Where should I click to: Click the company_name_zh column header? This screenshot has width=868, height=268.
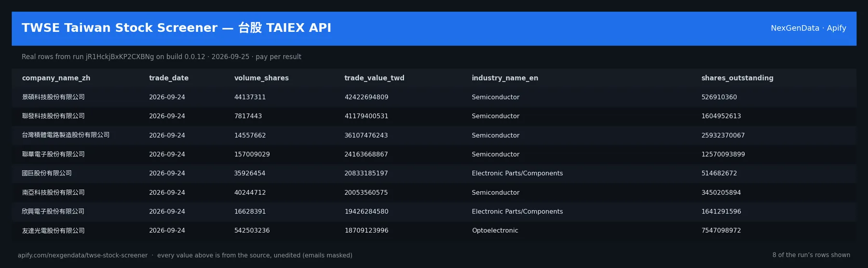coord(56,78)
